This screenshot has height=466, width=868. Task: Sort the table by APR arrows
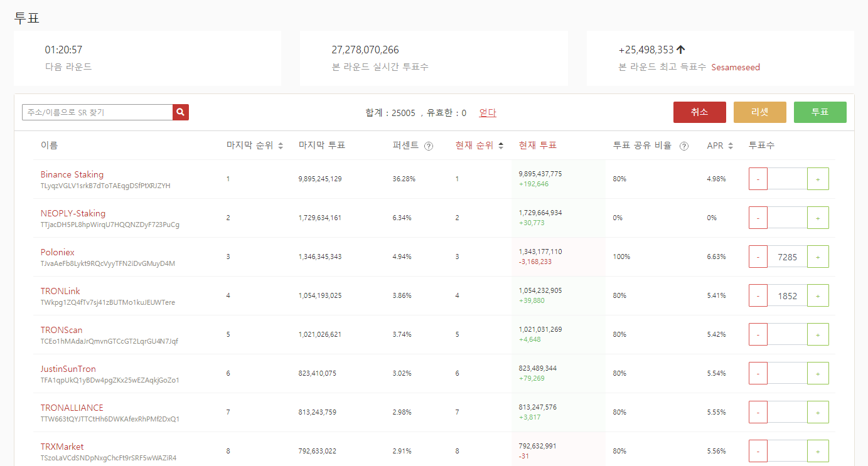pos(730,146)
